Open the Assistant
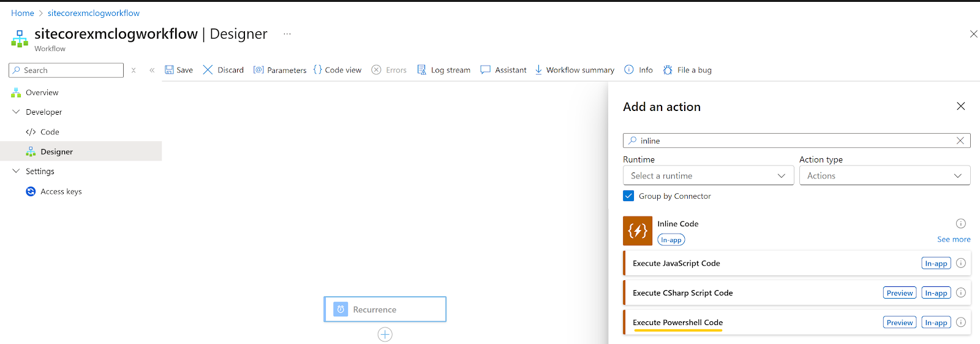Image resolution: width=980 pixels, height=344 pixels. (503, 70)
